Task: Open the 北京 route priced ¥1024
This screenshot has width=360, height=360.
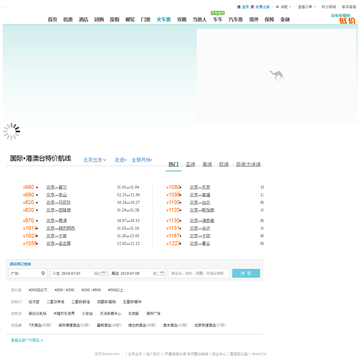Action: pos(57,236)
